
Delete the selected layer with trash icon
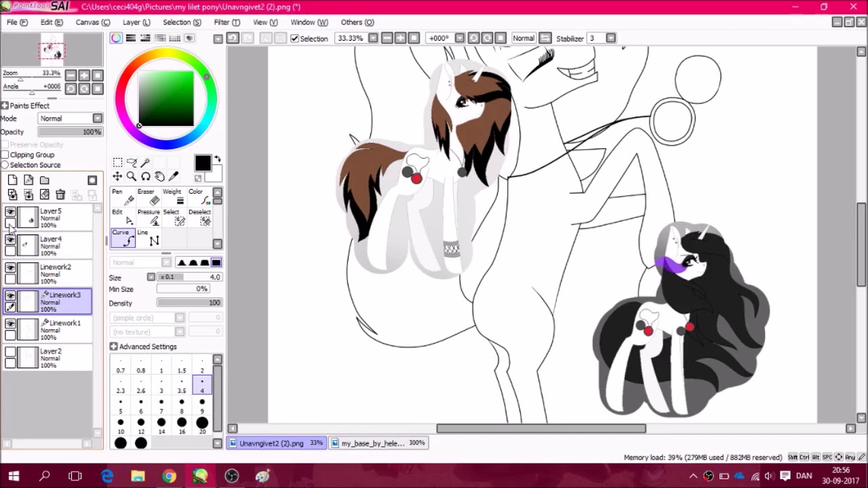pyautogui.click(x=60, y=195)
